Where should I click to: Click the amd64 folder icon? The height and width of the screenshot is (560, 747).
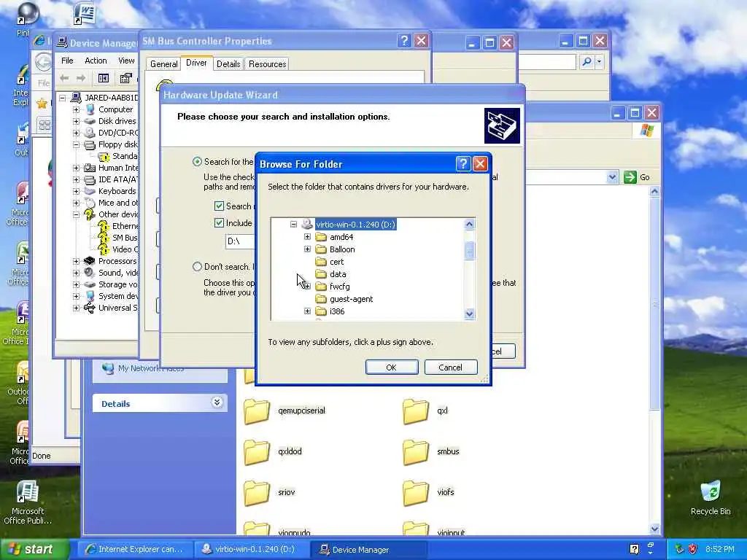(x=321, y=237)
